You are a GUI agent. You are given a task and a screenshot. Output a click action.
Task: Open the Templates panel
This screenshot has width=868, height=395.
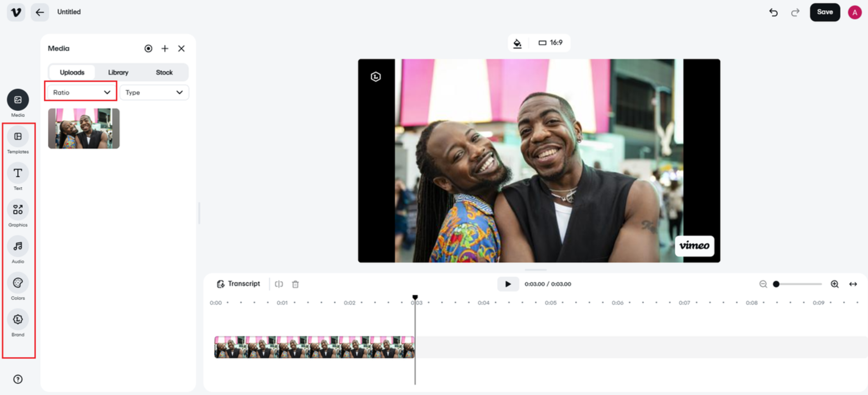click(x=18, y=139)
